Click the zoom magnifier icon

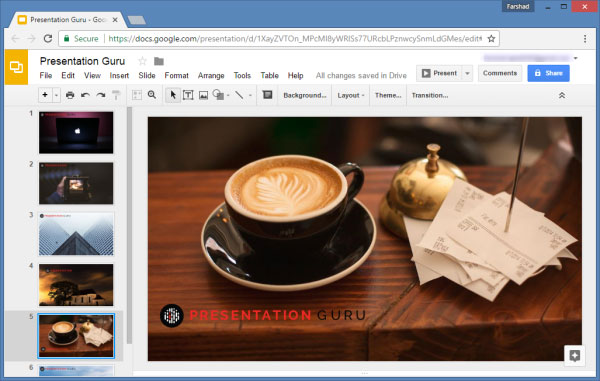[x=152, y=95]
